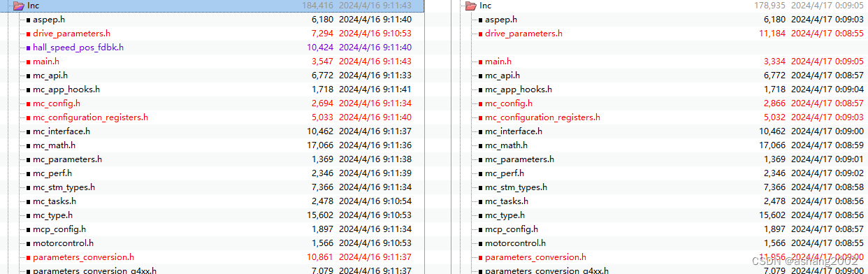
Task: Click the red file icon beside hall_speed_pos_fdbk.h
Action: pyautogui.click(x=27, y=48)
